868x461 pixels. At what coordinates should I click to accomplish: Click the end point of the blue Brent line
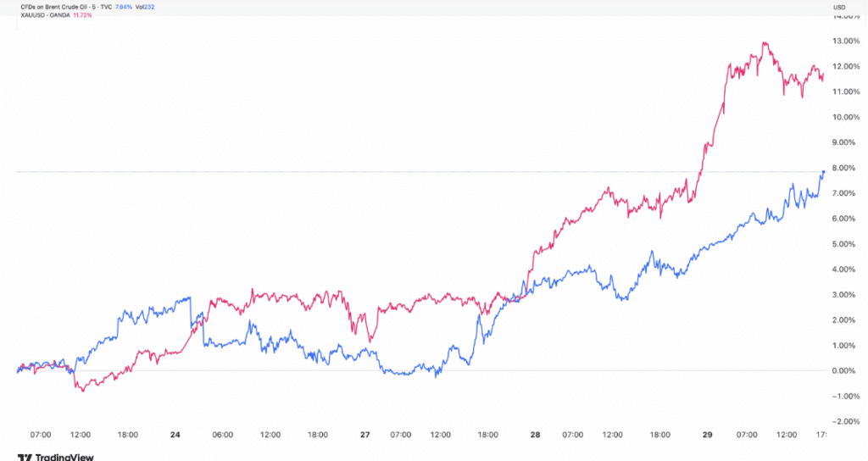(823, 171)
